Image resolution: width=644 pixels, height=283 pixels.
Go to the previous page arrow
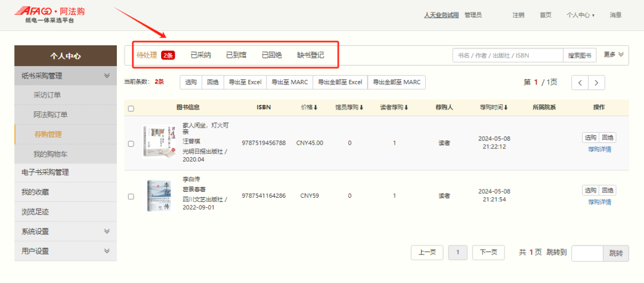click(580, 83)
